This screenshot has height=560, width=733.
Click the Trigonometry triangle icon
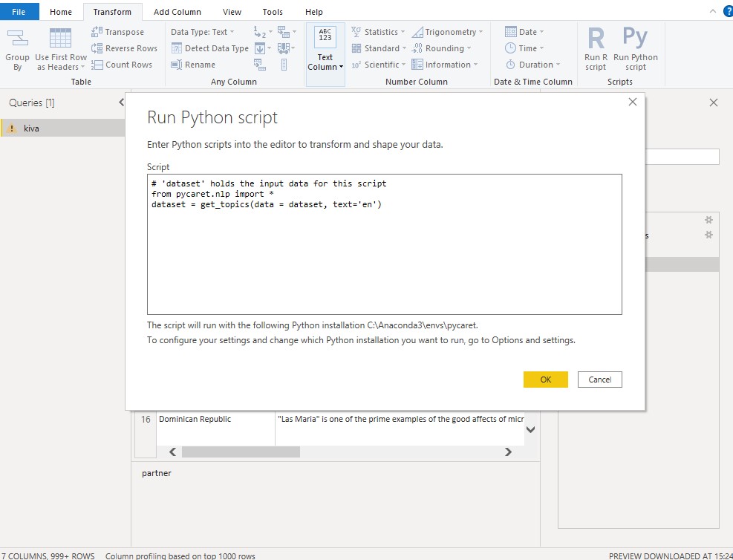coord(417,32)
